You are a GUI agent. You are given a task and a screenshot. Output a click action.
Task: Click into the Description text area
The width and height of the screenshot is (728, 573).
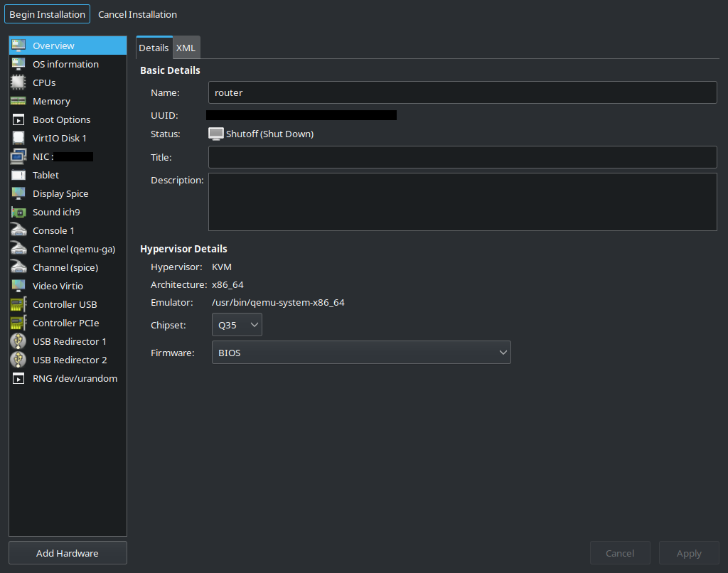point(462,202)
